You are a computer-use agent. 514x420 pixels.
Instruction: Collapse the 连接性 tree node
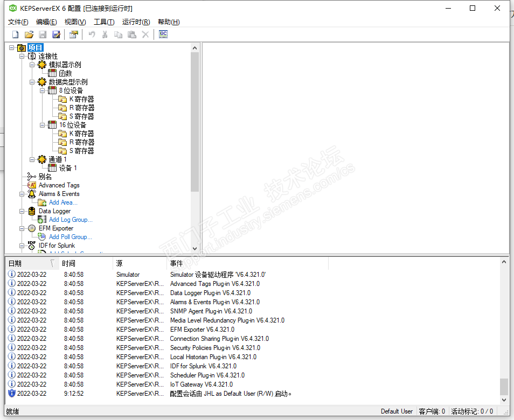[x=22, y=57]
